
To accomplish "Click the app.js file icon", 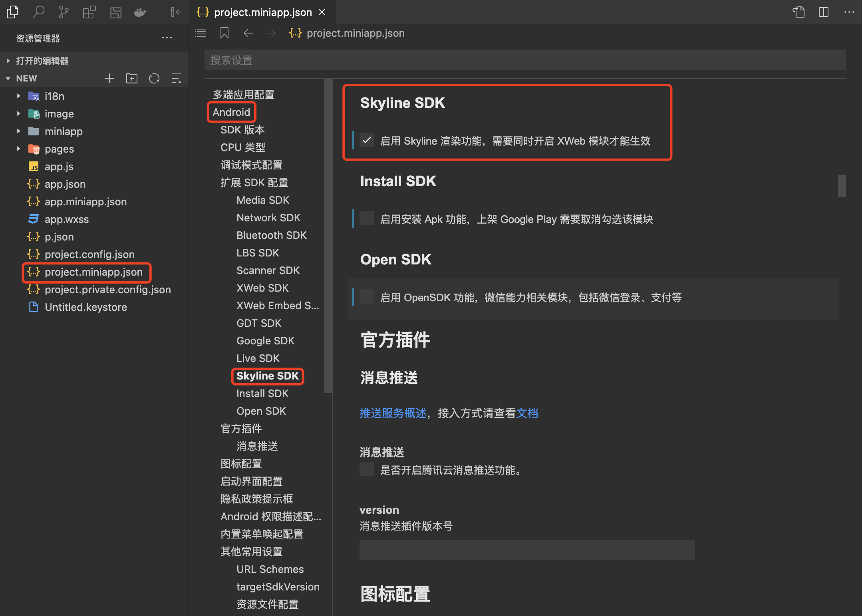I will tap(34, 167).
